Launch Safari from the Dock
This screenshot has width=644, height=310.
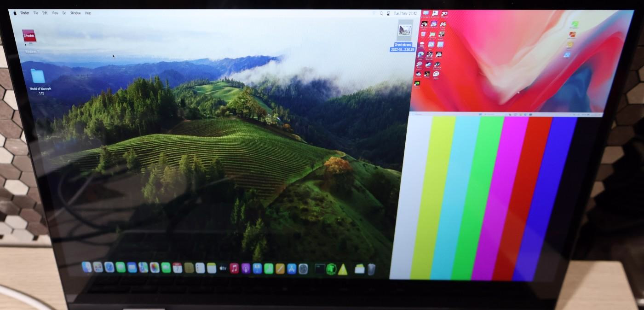click(109, 267)
